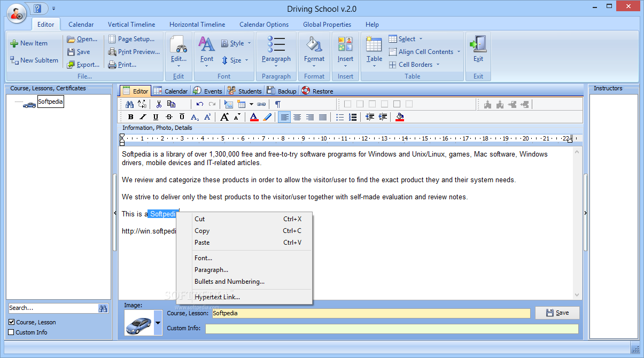
Task: Toggle Strikethrough formatting
Action: click(x=169, y=117)
